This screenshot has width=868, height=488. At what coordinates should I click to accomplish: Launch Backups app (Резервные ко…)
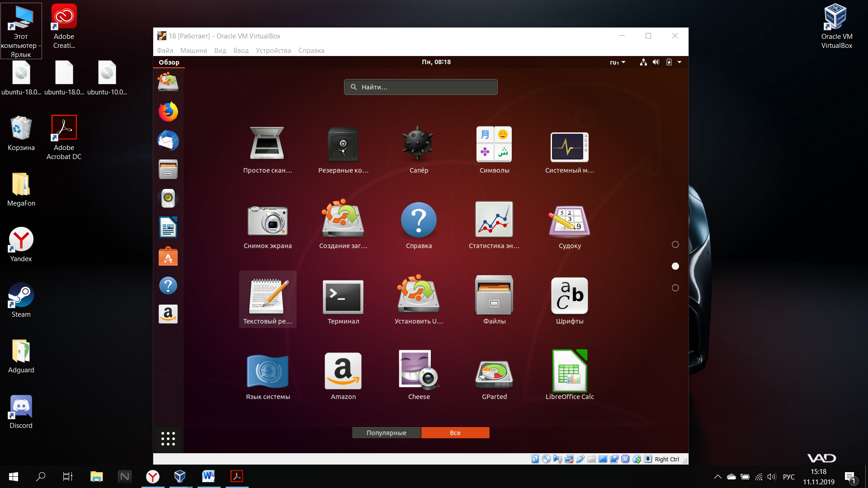[x=343, y=150]
